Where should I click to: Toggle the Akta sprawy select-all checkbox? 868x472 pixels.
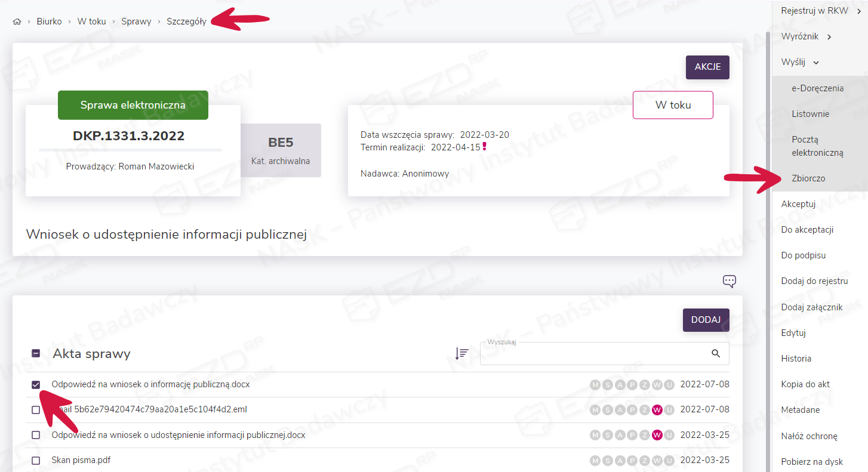point(36,353)
